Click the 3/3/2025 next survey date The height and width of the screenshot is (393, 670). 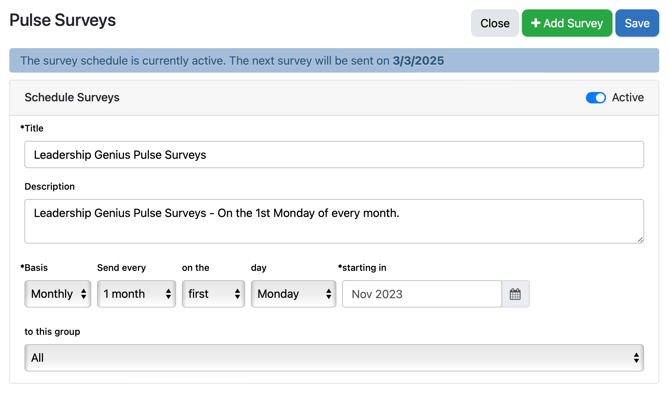[x=418, y=61]
